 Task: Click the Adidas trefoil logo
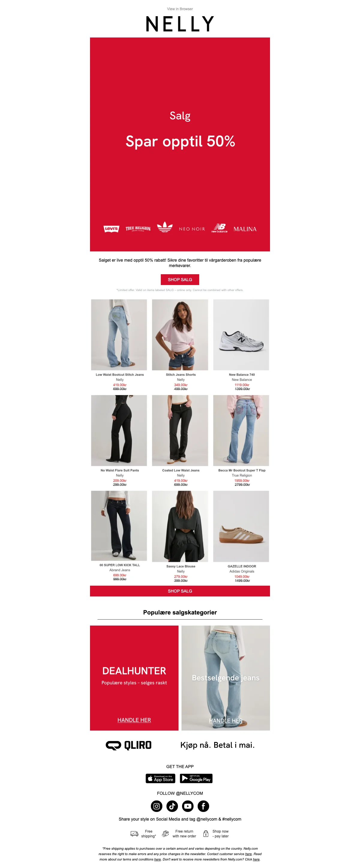[x=165, y=227]
